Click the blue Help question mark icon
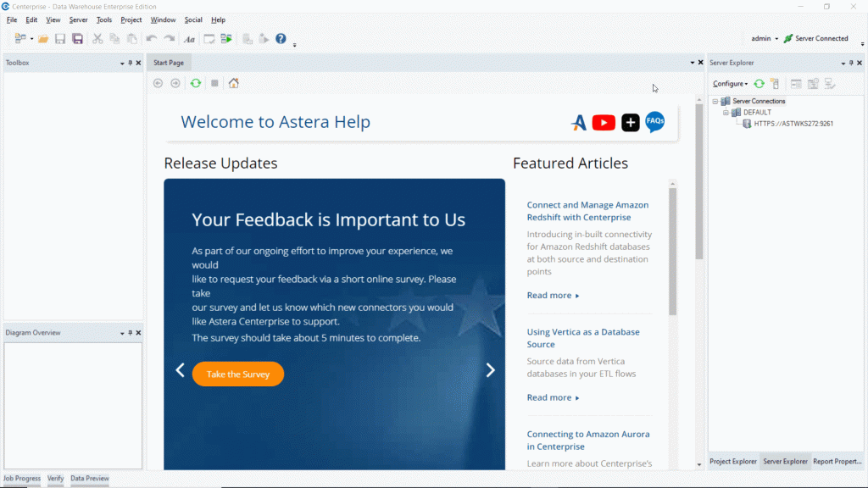 coord(281,39)
